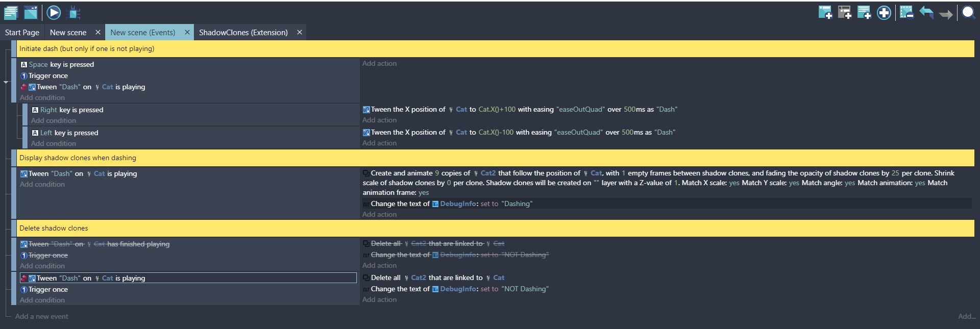Click Add condition under Space key event
The width and height of the screenshot is (980, 329).
pyautogui.click(x=42, y=97)
